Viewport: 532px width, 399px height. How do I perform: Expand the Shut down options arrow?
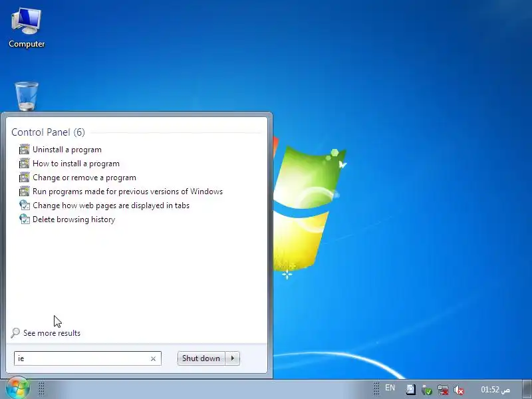click(232, 358)
